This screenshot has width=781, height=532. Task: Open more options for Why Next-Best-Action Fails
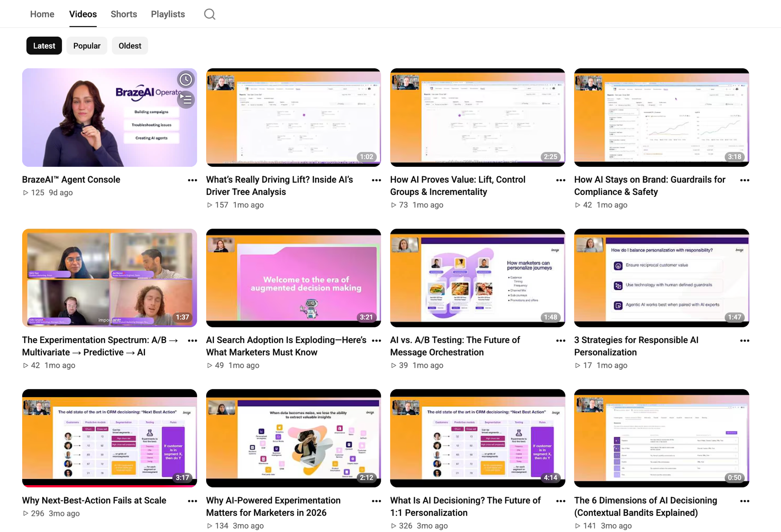click(192, 501)
